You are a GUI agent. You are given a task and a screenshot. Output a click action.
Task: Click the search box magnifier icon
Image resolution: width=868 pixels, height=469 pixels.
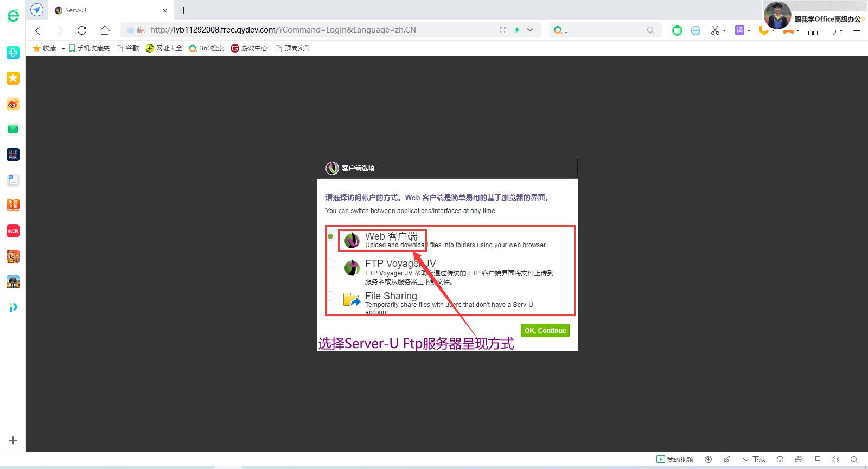[x=650, y=30]
